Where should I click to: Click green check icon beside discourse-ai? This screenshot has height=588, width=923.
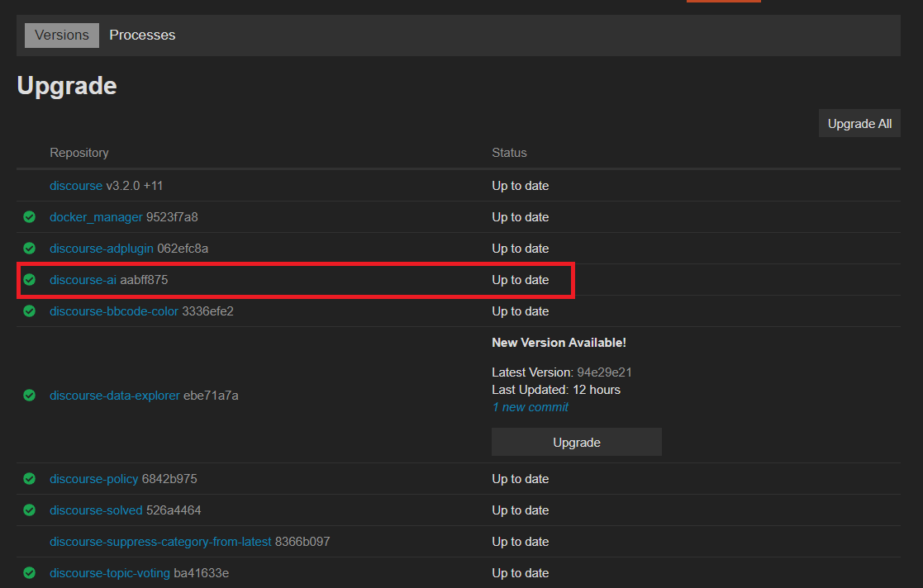pyautogui.click(x=30, y=280)
